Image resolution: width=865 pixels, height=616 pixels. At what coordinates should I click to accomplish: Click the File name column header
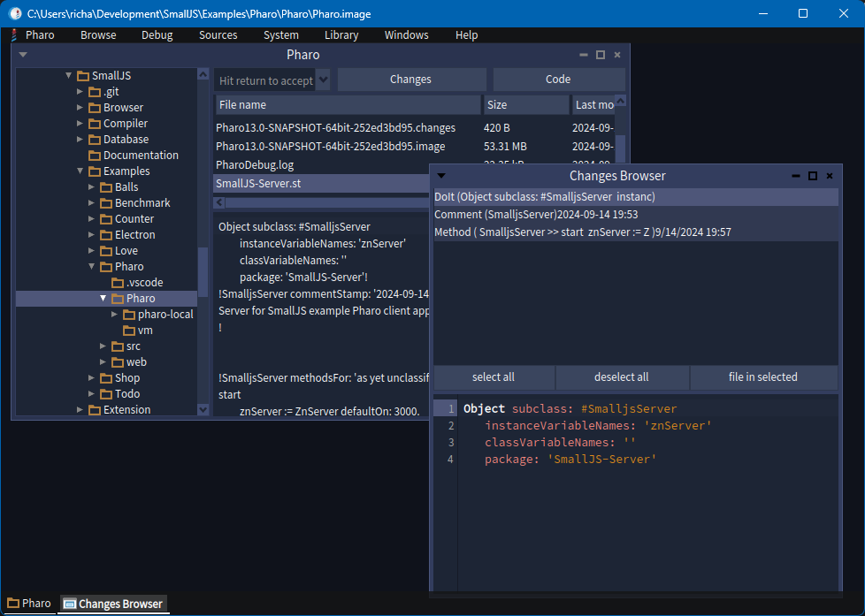(348, 105)
